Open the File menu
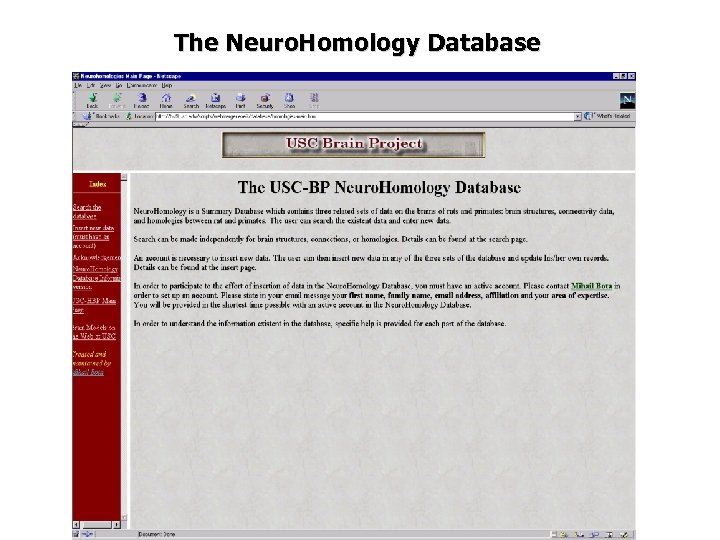Viewport: 720px width, 540px height. point(78,85)
